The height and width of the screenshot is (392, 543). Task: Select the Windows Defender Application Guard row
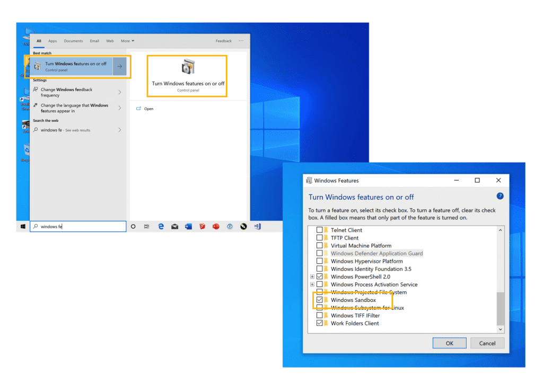pyautogui.click(x=376, y=253)
